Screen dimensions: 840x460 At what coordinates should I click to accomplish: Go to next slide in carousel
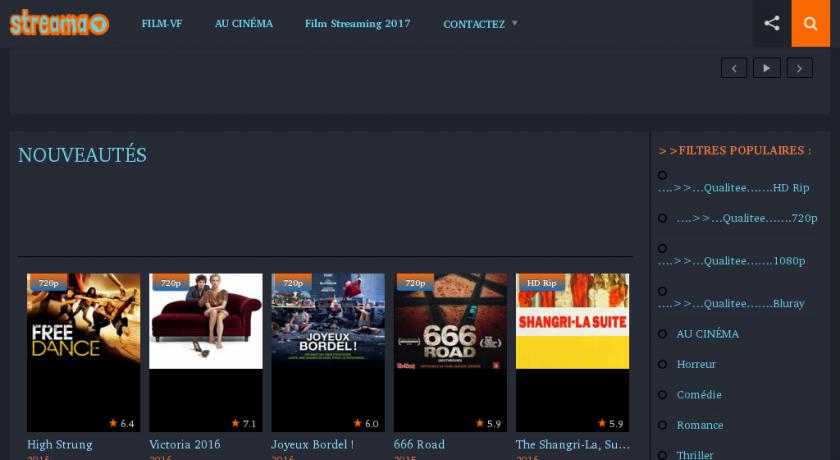799,68
